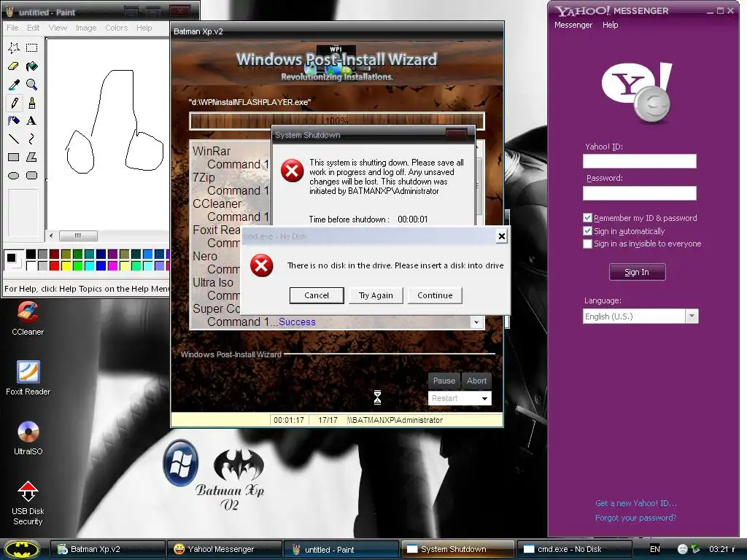Pick the yellow swatch in Paint palette
The width and height of the screenshot is (747, 560).
coord(66,265)
